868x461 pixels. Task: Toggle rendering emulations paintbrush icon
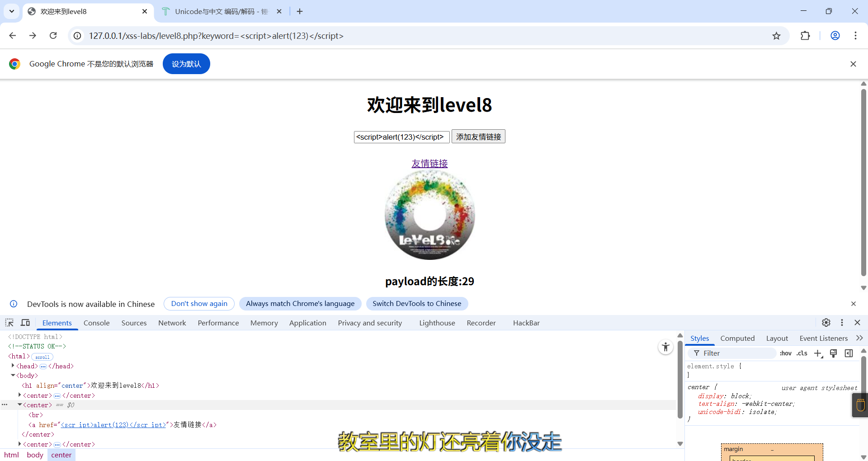point(833,353)
